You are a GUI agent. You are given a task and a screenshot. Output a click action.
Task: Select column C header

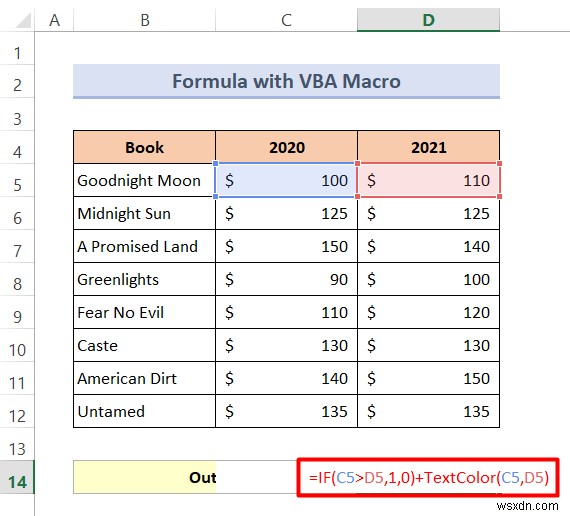click(x=286, y=20)
